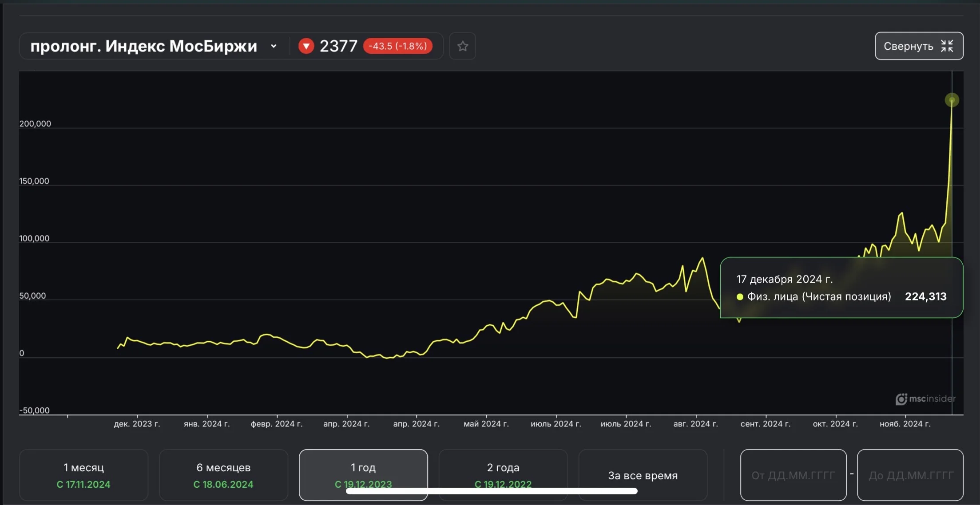980x505 pixels.
Task: Click the red down-arrow price indicator
Action: (306, 46)
